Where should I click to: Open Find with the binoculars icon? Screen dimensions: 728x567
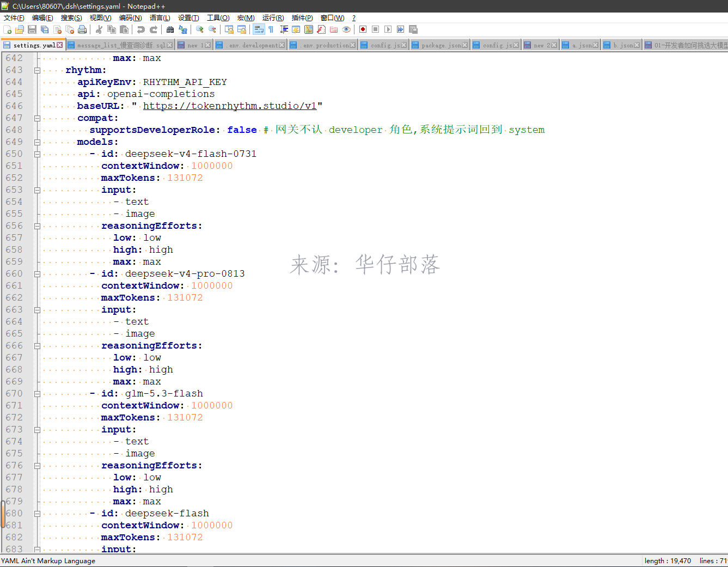[170, 29]
